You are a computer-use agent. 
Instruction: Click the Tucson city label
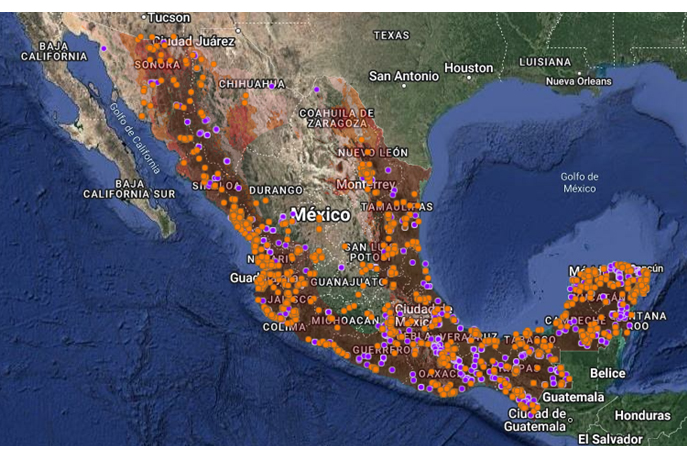point(169,18)
